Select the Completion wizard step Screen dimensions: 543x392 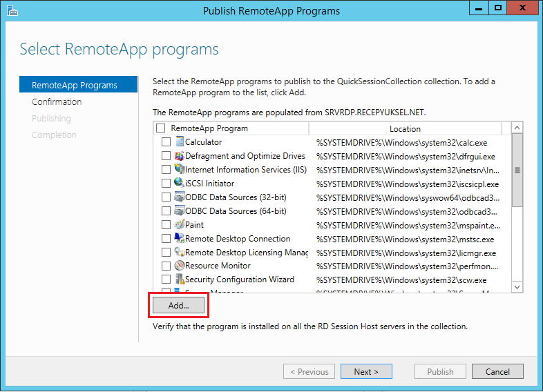pyautogui.click(x=54, y=135)
